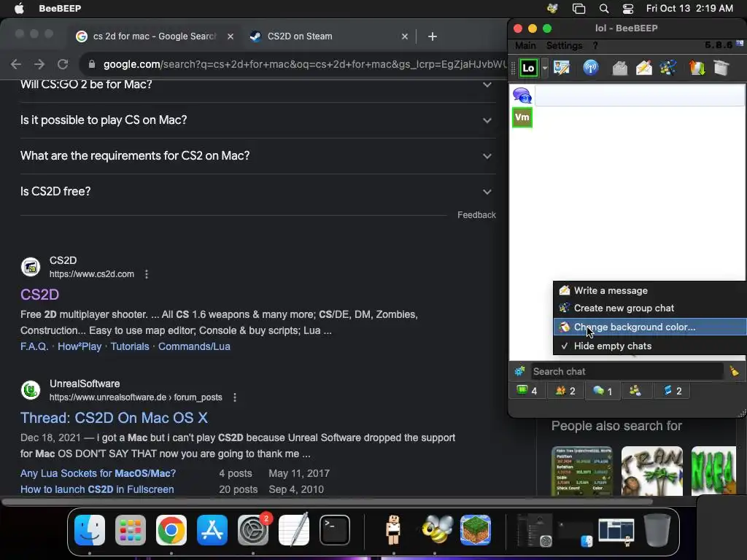Screen dimensions: 747x560
Task: Focus the Search chat input field
Action: [x=627, y=371]
